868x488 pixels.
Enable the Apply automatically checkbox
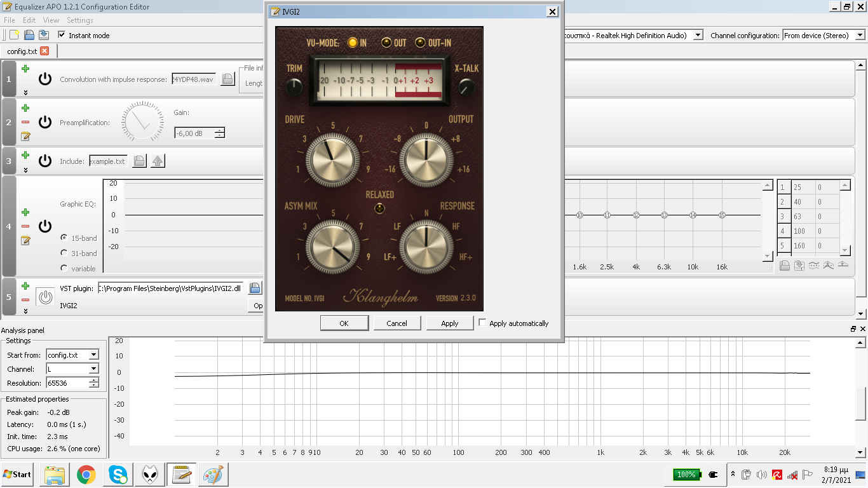(x=482, y=323)
